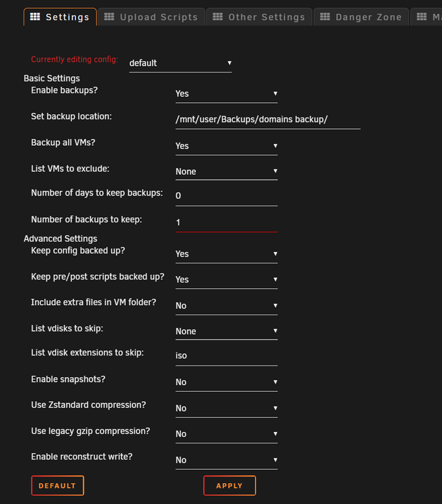This screenshot has height=504, width=442.
Task: Change the Backup all VMs selection
Action: pos(227,146)
